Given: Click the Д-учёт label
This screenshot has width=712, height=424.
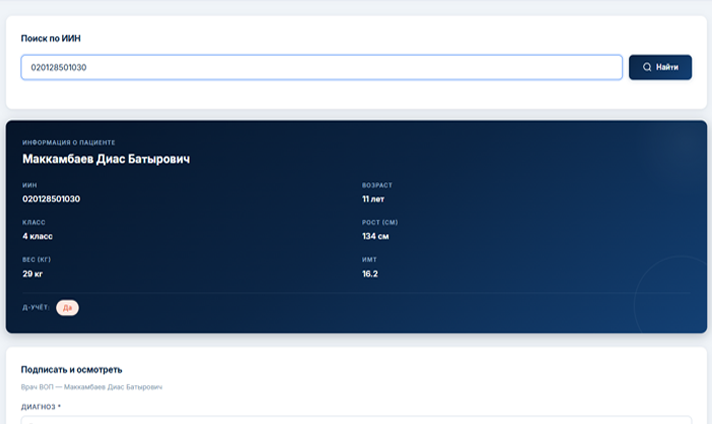Looking at the screenshot, I should pos(36,307).
